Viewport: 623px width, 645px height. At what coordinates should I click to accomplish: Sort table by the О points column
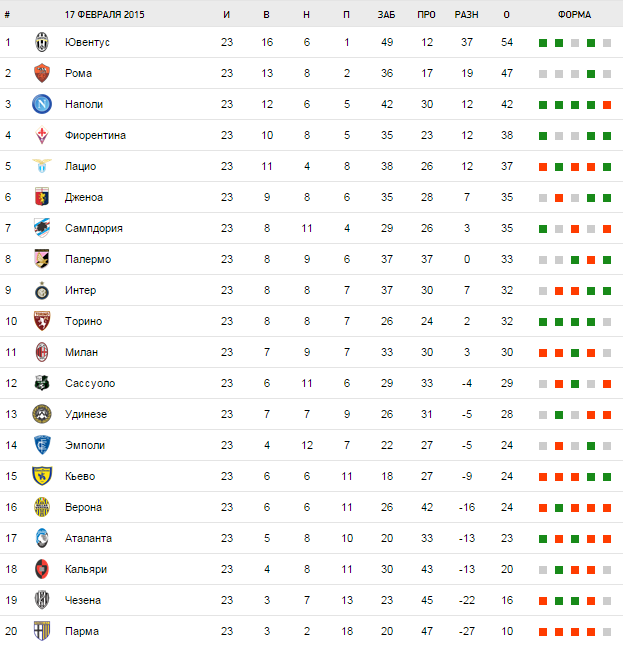(x=507, y=15)
